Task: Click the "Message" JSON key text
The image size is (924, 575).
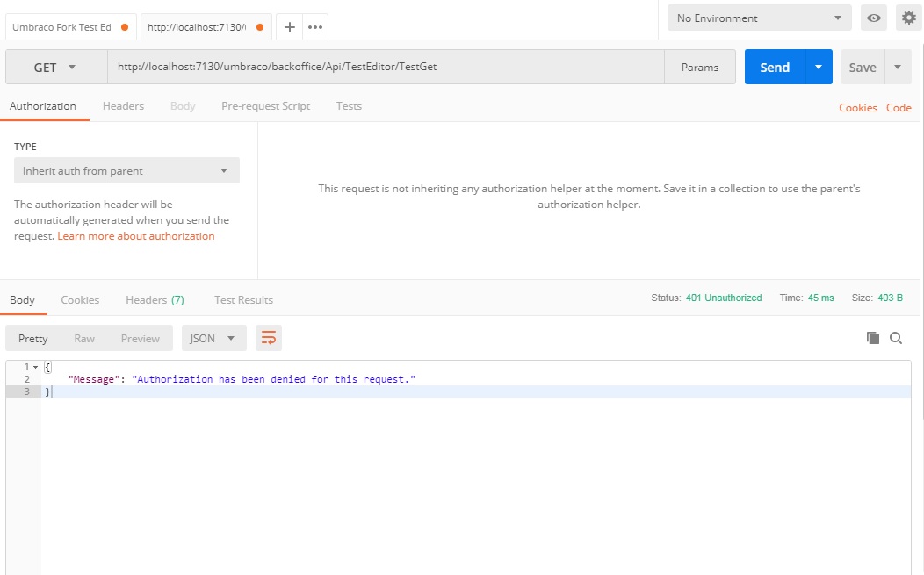Action: tap(94, 379)
